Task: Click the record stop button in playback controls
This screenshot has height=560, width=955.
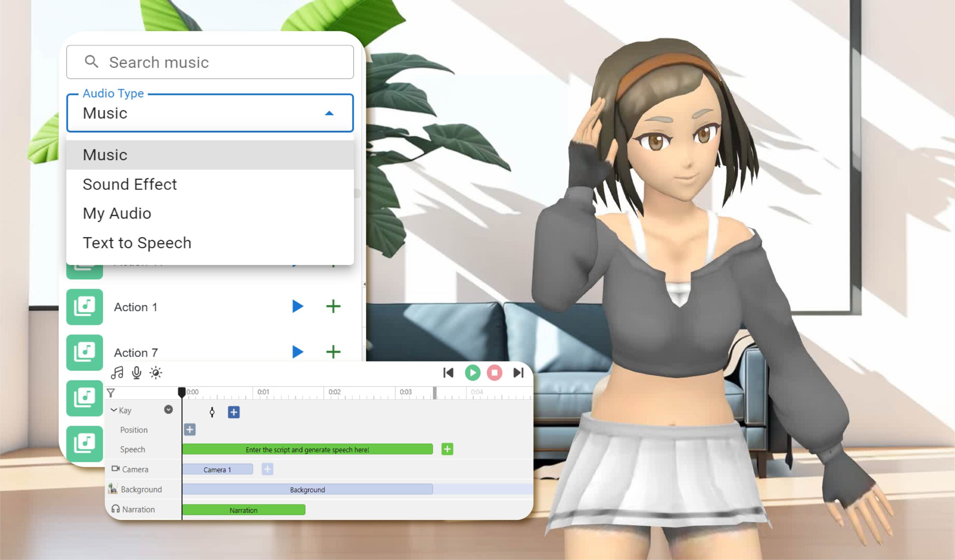Action: click(x=495, y=373)
